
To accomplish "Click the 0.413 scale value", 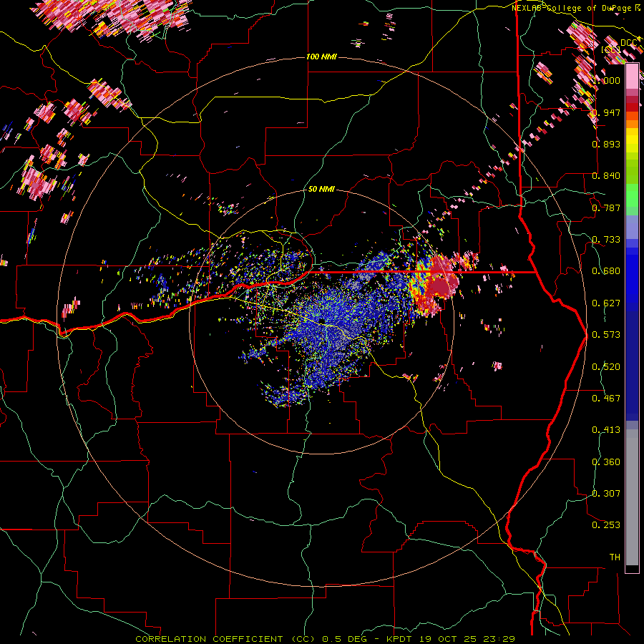I will (x=606, y=430).
